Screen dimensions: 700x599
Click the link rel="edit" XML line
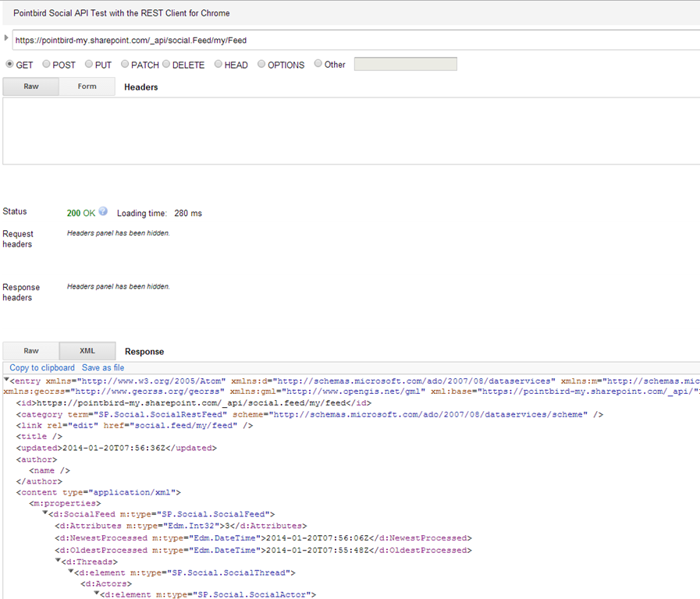click(134, 426)
